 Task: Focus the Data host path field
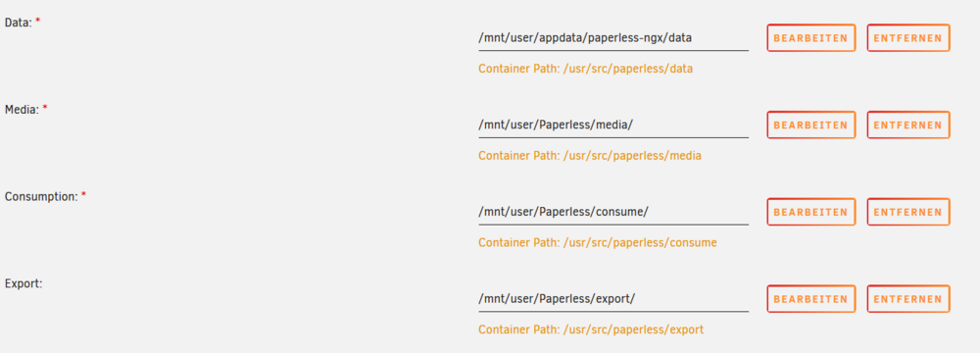coord(613,38)
